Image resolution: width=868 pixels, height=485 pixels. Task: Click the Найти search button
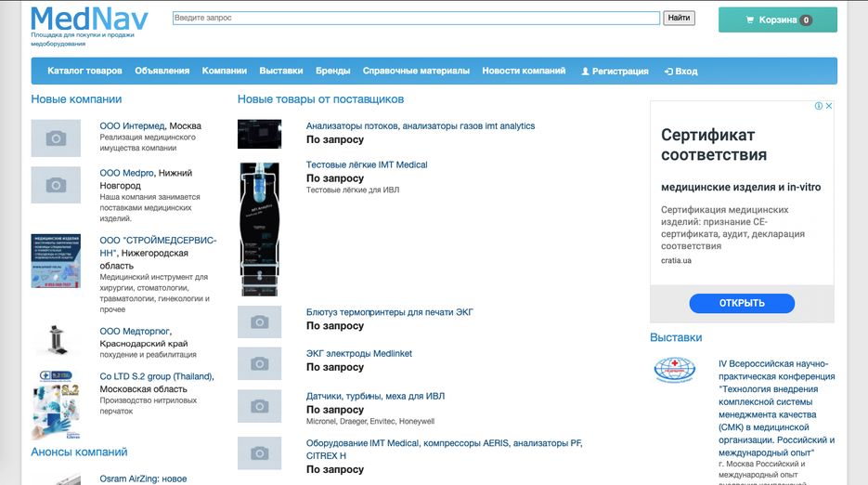tap(679, 18)
